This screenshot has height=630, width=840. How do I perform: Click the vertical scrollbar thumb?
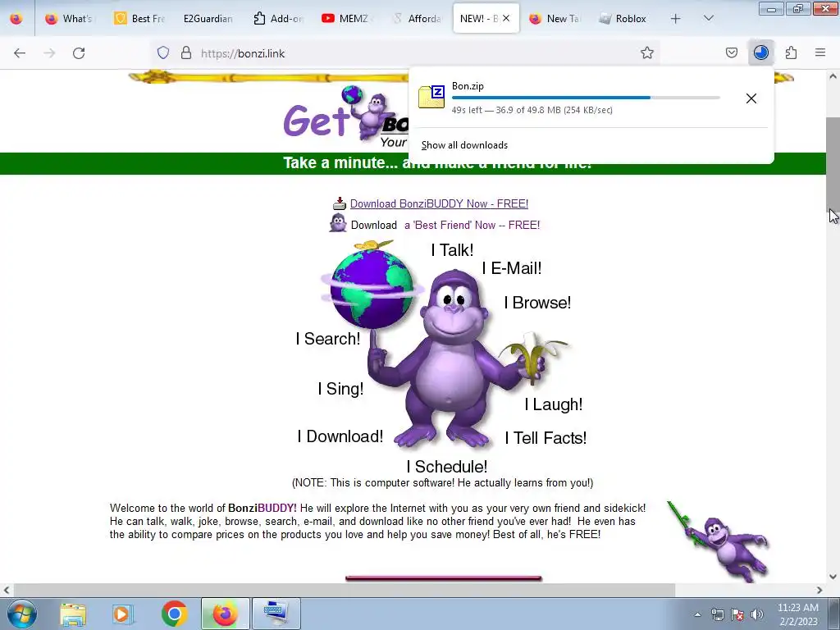[x=833, y=163]
